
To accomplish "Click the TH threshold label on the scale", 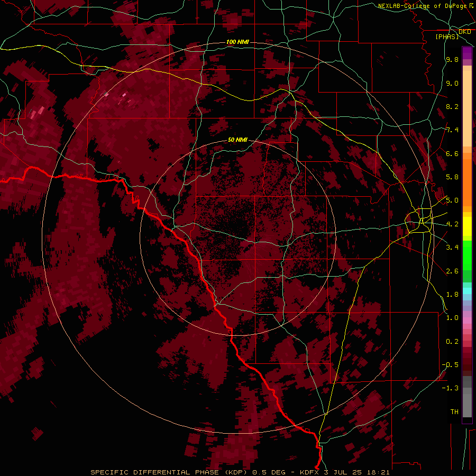I will pyautogui.click(x=454, y=412).
